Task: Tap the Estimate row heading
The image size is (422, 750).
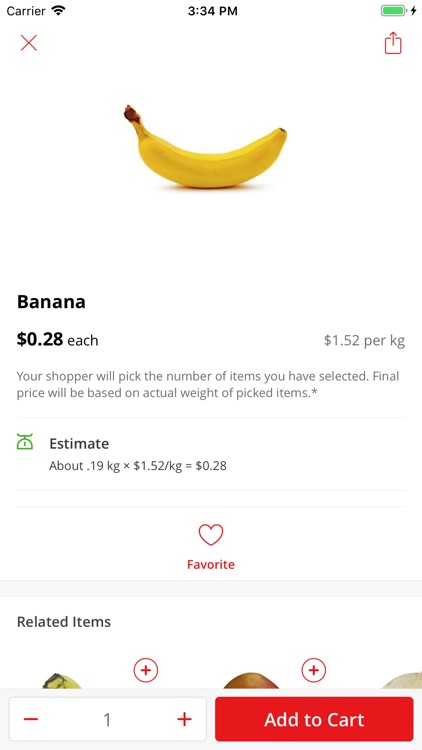Action: point(79,443)
